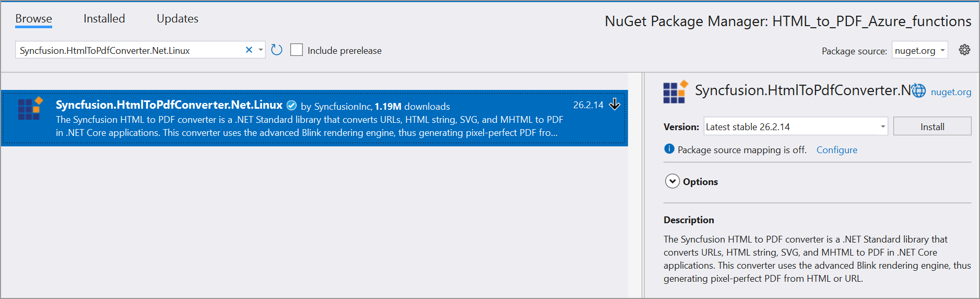Expand the Options section
This screenshot has height=299, width=980.
click(x=672, y=181)
